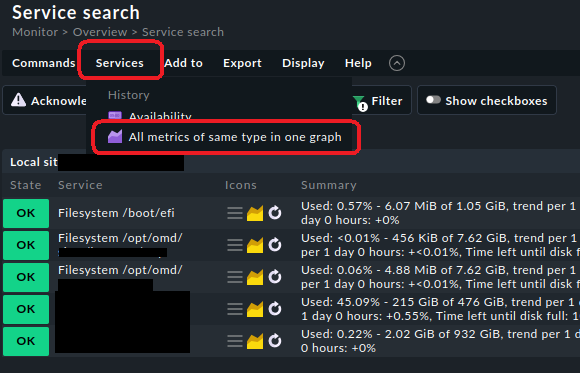The image size is (580, 373).
Task: Open the Export menu
Action: point(242,63)
